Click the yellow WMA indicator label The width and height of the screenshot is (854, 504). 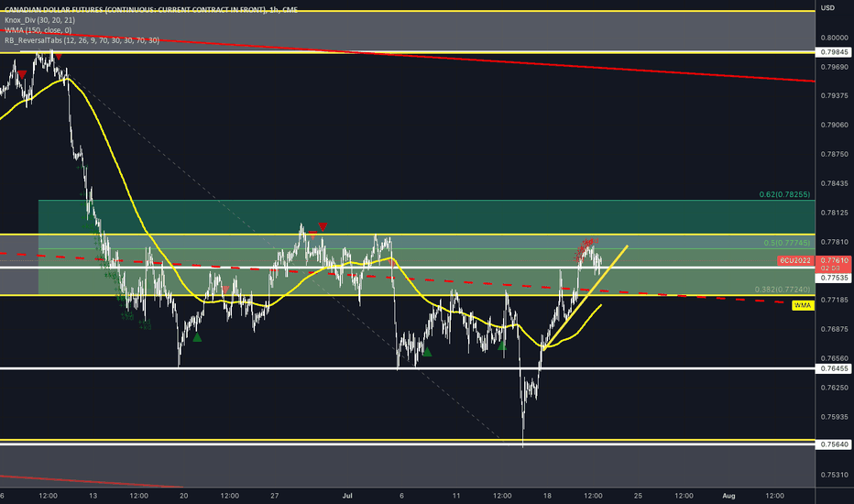[803, 306]
